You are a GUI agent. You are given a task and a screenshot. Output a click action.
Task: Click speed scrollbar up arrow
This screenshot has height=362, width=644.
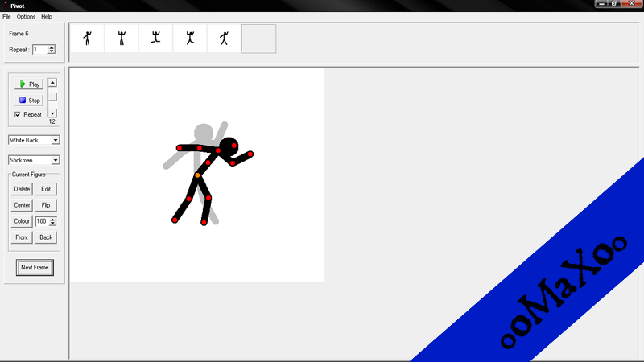52,83
